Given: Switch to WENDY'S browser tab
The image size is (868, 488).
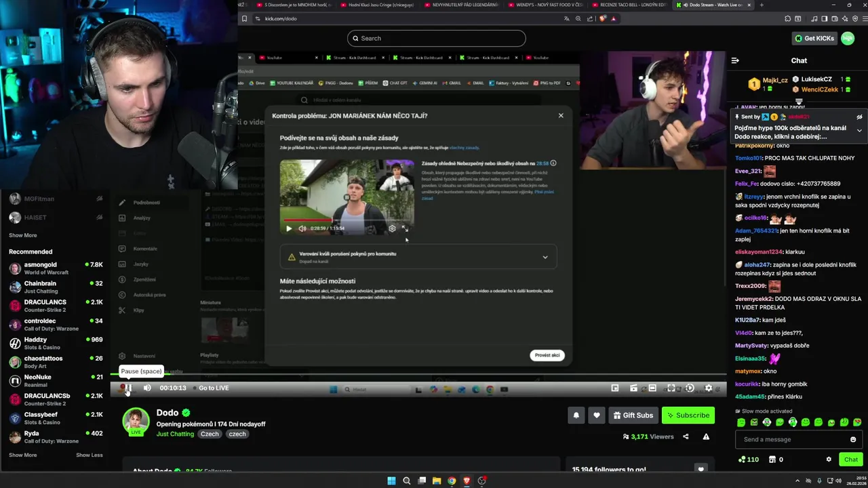Looking at the screenshot, I should click(x=545, y=5).
